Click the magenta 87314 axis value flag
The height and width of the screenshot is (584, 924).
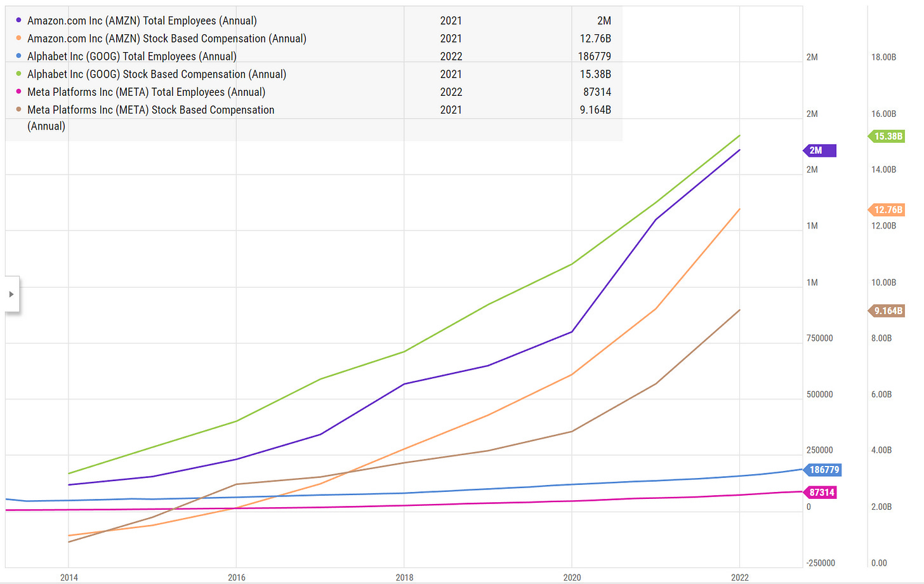coord(820,493)
